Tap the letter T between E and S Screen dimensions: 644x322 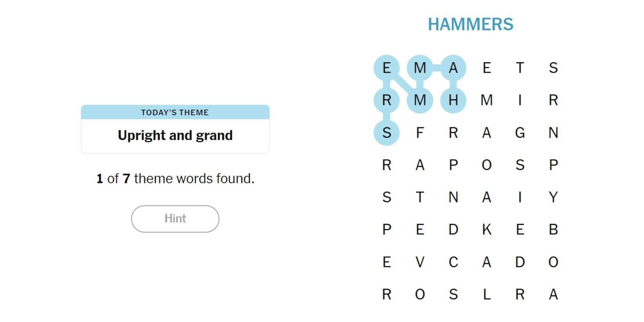(519, 68)
